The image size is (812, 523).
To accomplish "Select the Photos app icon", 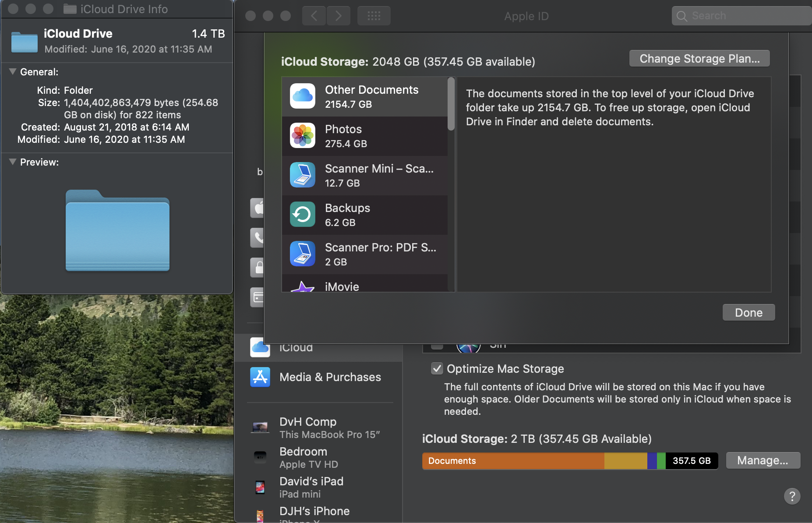I will pyautogui.click(x=303, y=136).
